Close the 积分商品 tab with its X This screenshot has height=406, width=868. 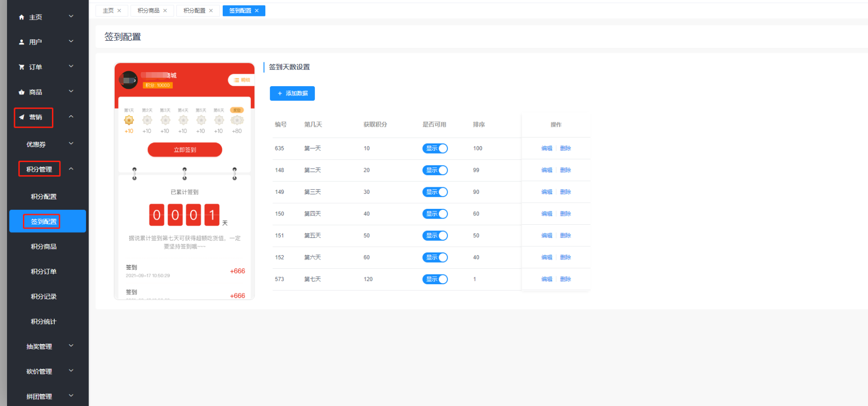tap(165, 11)
